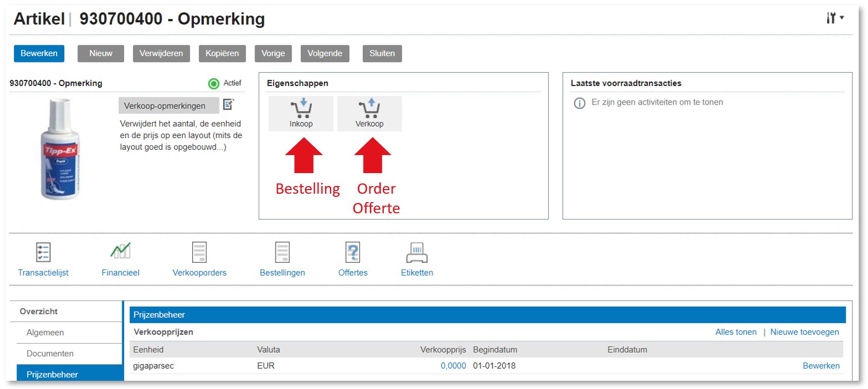Open the Etiketten printer icon
Viewport: 868px width, 389px height.
click(x=417, y=252)
